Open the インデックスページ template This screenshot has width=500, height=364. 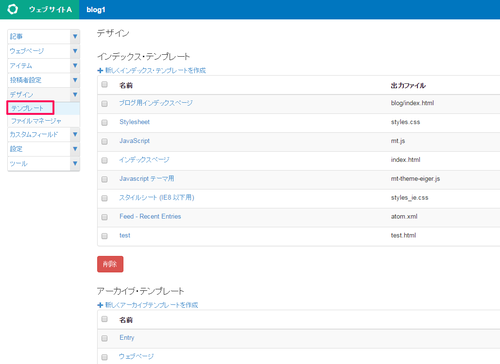tap(144, 160)
